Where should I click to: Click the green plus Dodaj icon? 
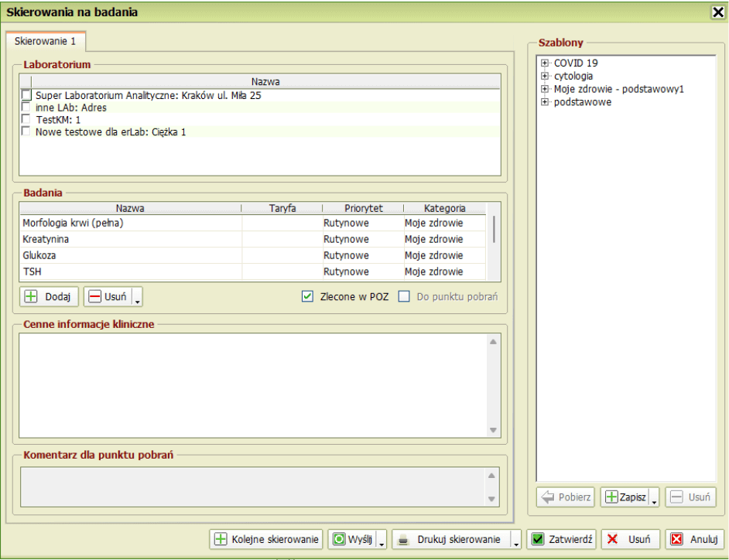[31, 297]
